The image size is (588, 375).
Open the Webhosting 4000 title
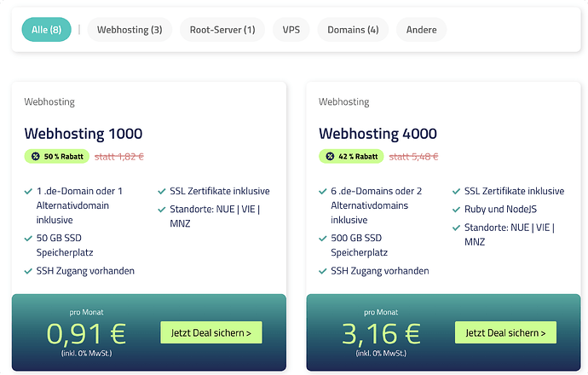(378, 134)
